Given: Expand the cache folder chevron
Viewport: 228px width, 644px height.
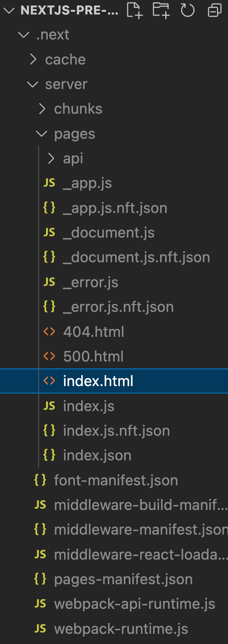Looking at the screenshot, I should pos(33,59).
